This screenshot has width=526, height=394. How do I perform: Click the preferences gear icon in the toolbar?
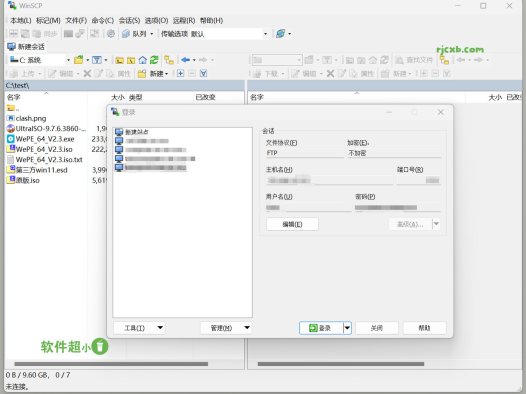(x=111, y=34)
